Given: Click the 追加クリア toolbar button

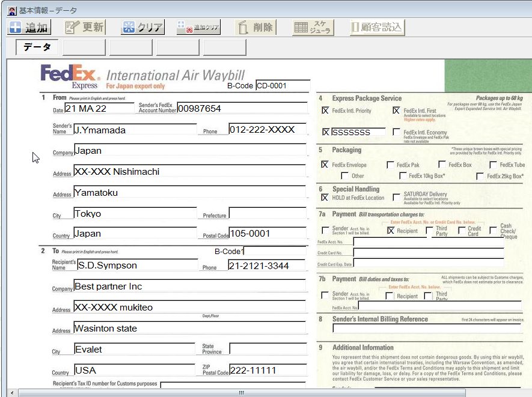Looking at the screenshot, I should click(x=198, y=27).
